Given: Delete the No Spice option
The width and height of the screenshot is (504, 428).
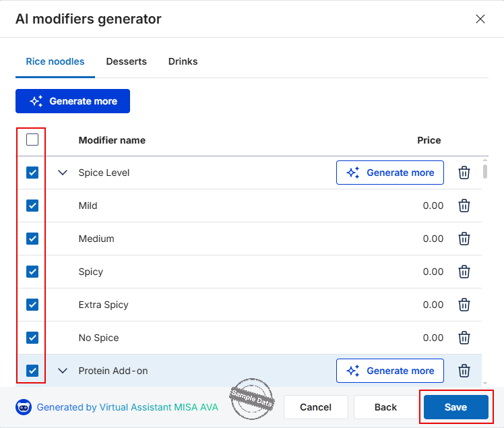Looking at the screenshot, I should [464, 338].
